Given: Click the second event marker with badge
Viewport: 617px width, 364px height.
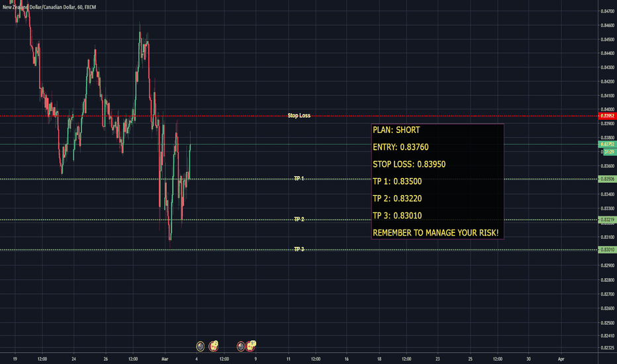Looking at the screenshot, I should pyautogui.click(x=214, y=345).
